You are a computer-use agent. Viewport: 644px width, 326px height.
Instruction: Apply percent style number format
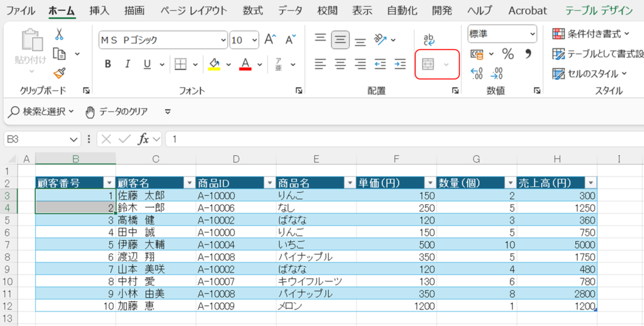508,53
